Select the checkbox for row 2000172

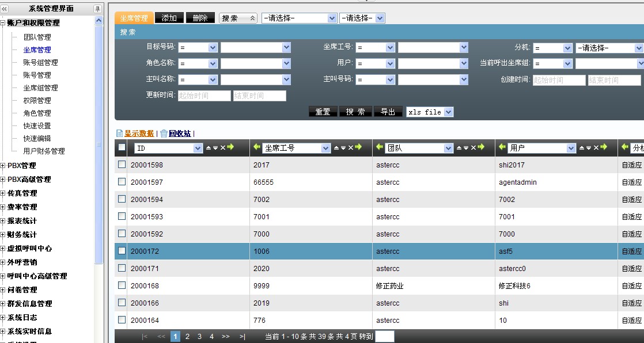[122, 251]
